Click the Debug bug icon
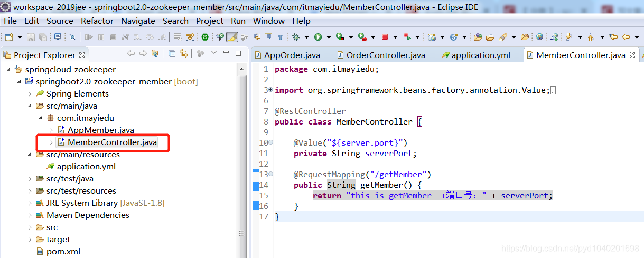The image size is (644, 258). [296, 37]
